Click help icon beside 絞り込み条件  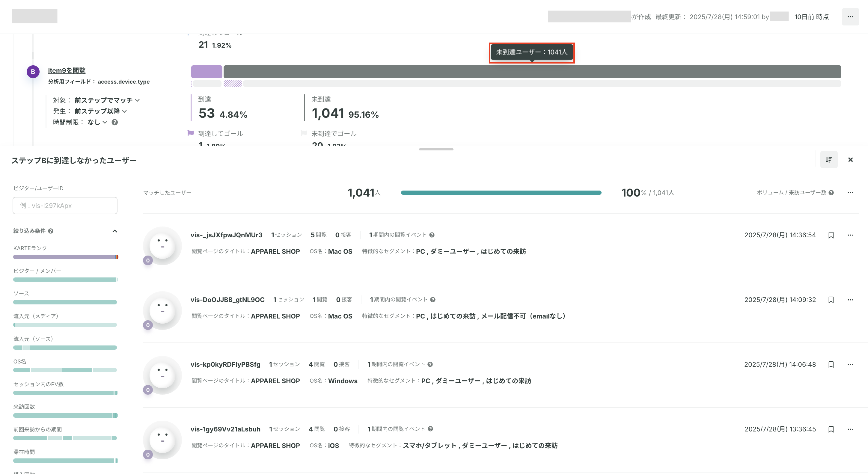[51, 231]
